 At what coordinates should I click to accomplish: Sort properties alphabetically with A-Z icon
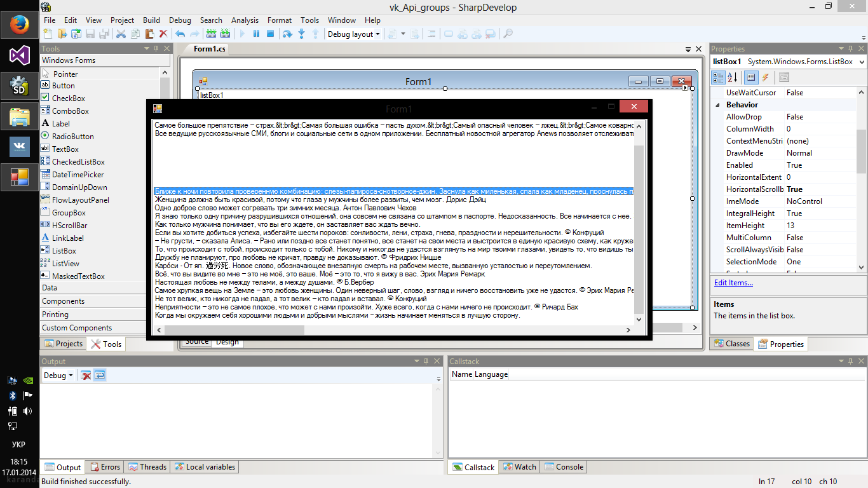coord(733,78)
